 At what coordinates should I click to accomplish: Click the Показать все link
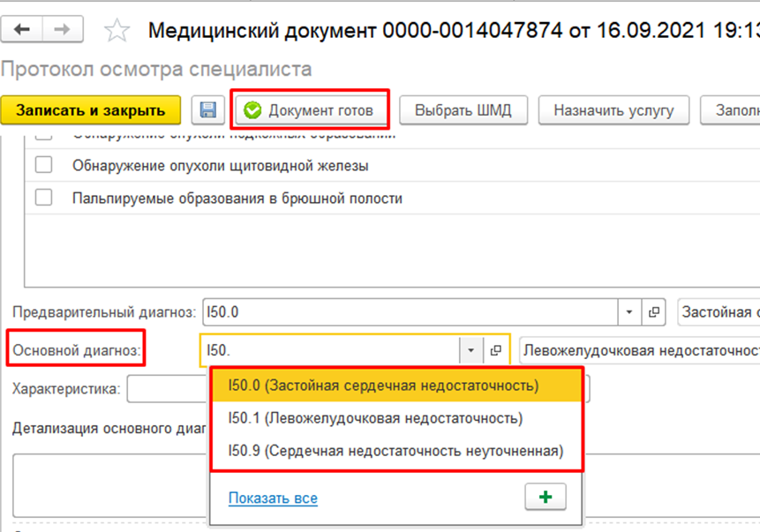click(273, 498)
